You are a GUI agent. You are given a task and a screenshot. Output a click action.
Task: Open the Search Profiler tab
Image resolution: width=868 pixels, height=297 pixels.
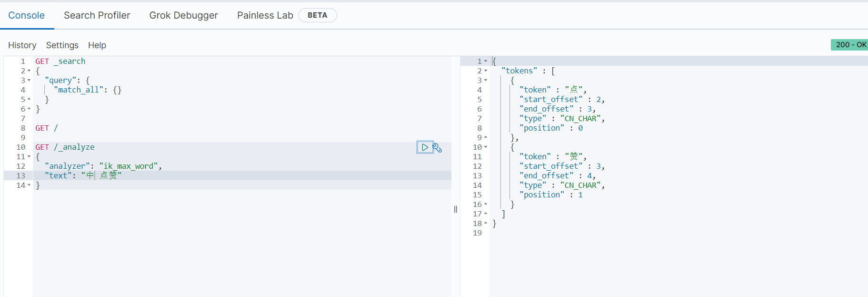click(97, 15)
